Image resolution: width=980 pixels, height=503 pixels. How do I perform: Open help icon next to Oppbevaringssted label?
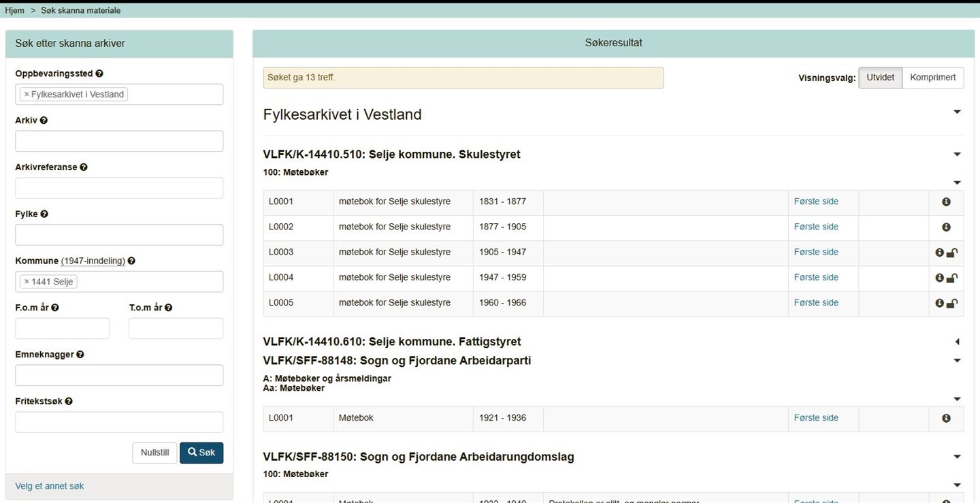[99, 74]
